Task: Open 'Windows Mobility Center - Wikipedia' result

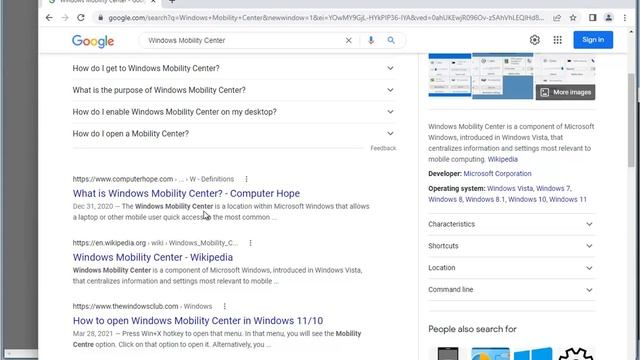Action: coord(153,257)
